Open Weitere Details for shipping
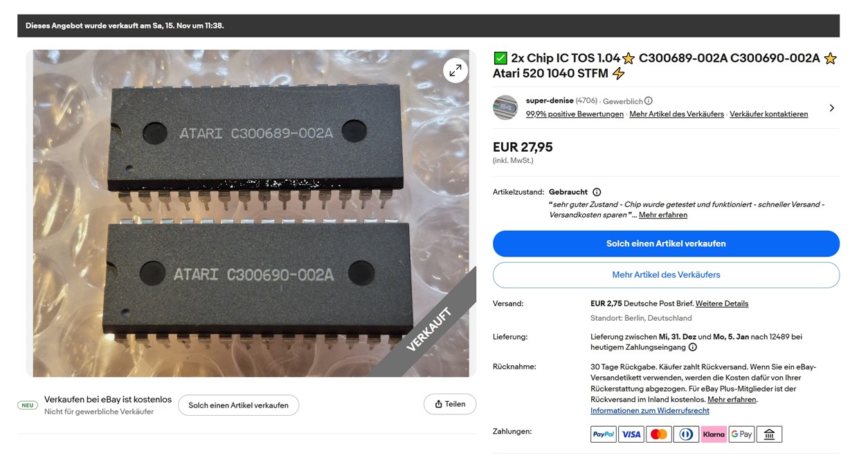This screenshot has width=868, height=458. pyautogui.click(x=722, y=303)
